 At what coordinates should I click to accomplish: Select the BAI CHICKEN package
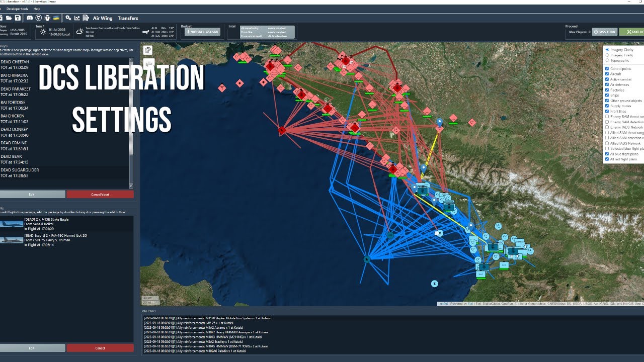pos(64,119)
